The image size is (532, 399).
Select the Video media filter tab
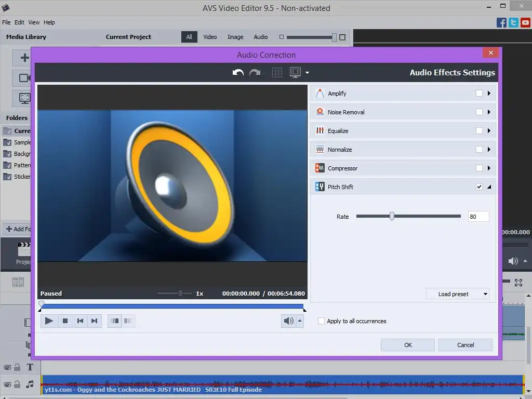click(x=210, y=37)
